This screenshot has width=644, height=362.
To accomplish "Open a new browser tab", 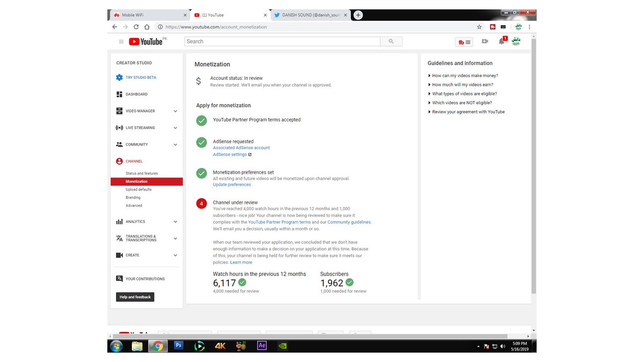I will click(x=358, y=15).
